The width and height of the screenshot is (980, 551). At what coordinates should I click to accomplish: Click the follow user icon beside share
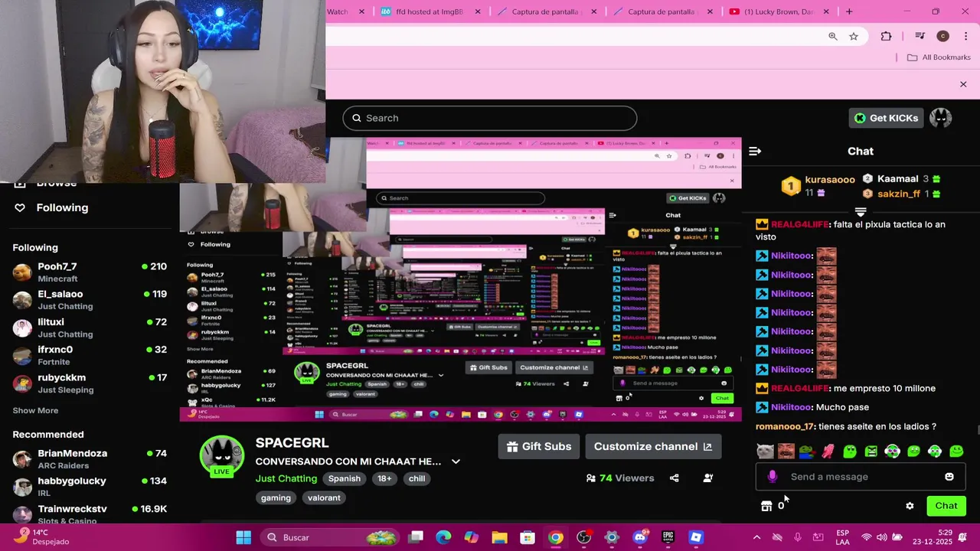pos(708,478)
